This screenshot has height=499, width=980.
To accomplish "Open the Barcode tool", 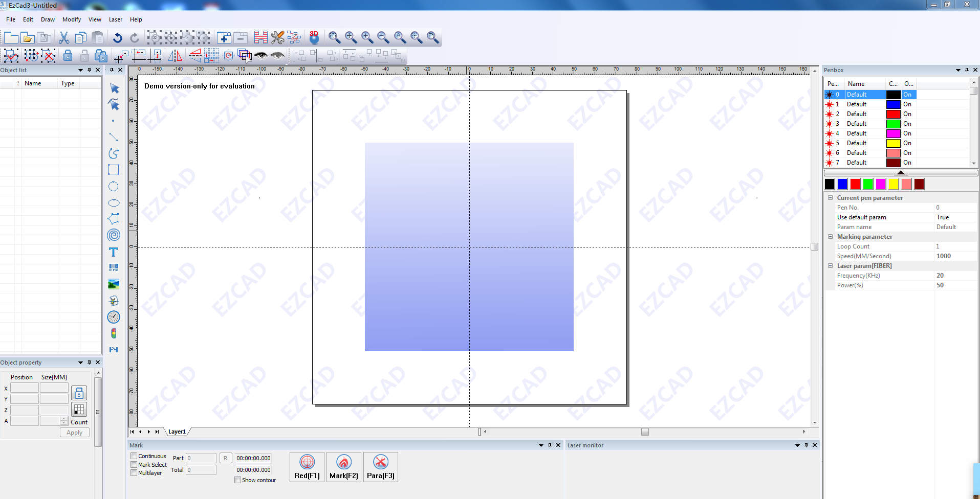I will [x=113, y=267].
